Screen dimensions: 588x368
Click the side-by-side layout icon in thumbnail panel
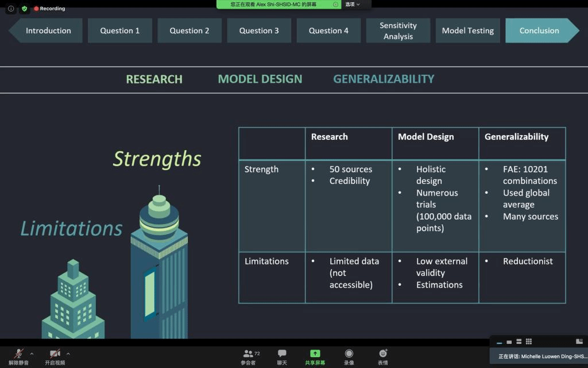point(579,342)
